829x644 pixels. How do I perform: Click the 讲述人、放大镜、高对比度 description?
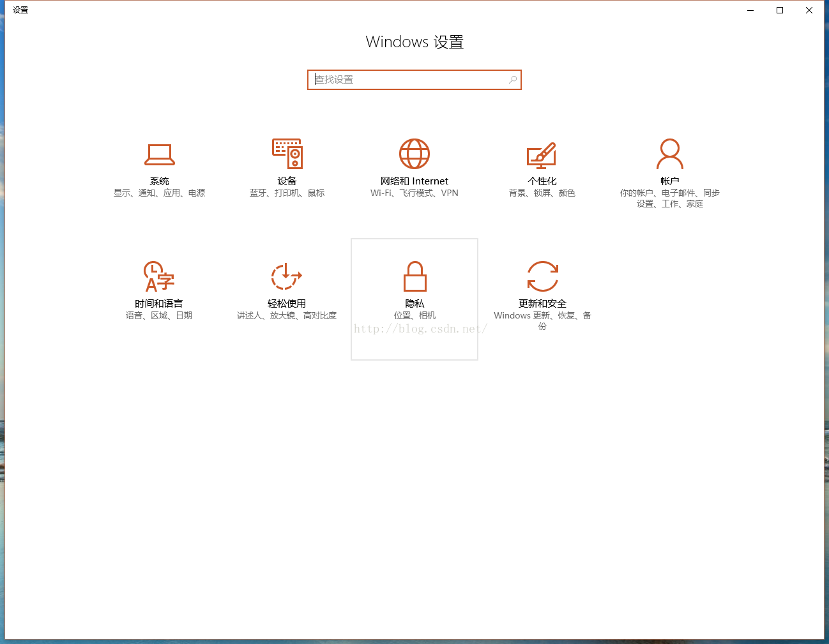tap(287, 315)
